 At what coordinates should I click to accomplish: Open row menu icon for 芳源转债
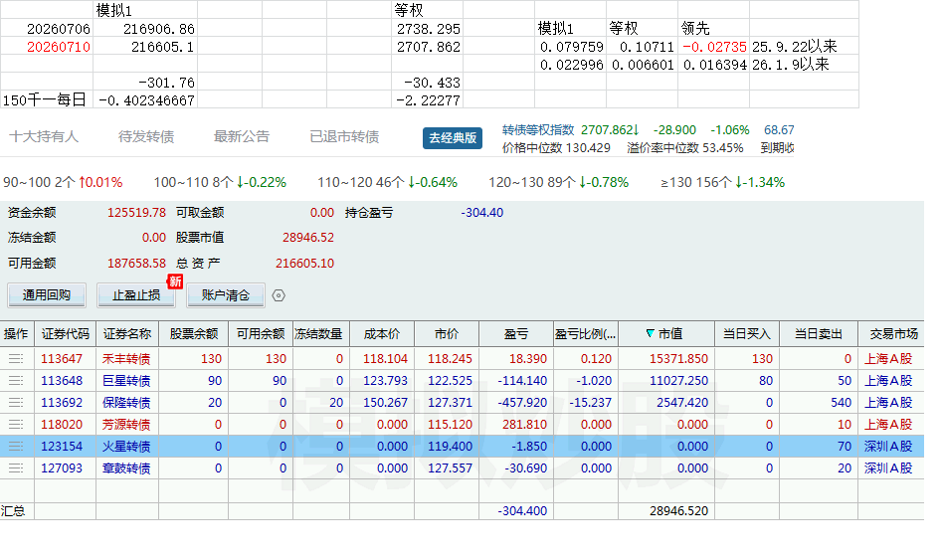16,424
